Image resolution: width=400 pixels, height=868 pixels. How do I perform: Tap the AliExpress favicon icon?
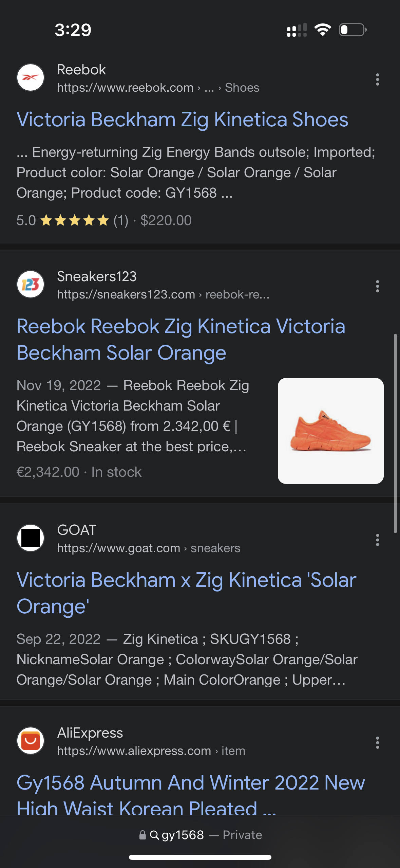click(31, 741)
